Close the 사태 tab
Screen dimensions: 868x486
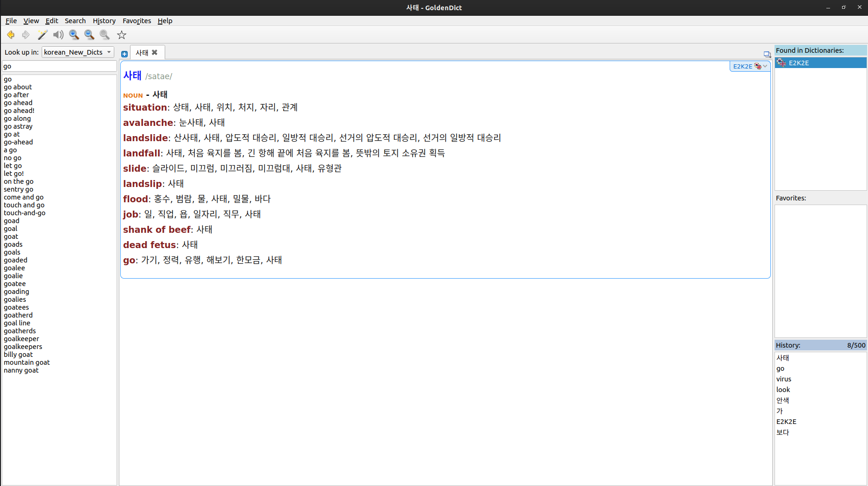pyautogui.click(x=155, y=52)
